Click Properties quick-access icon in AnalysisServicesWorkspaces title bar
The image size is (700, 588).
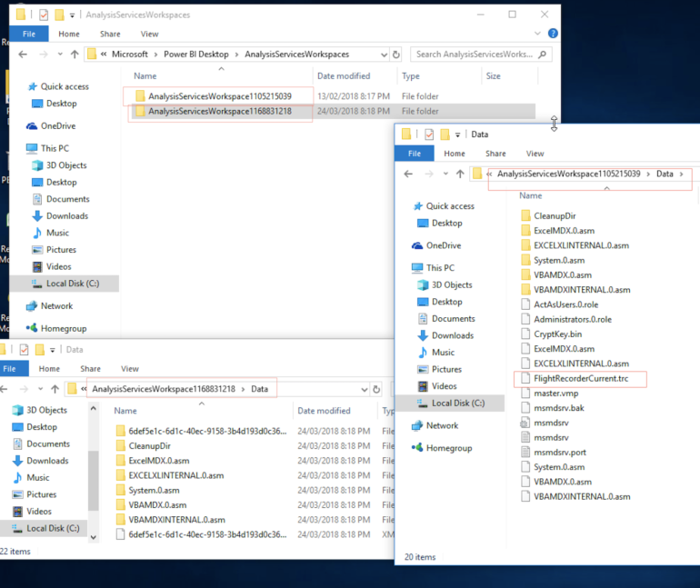pyautogui.click(x=44, y=15)
